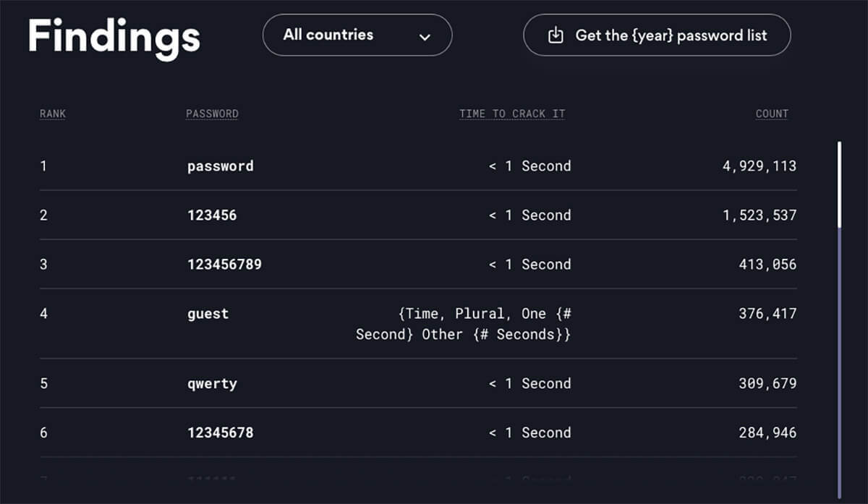
Task: Click the count value 4,929,113
Action: [x=759, y=166]
